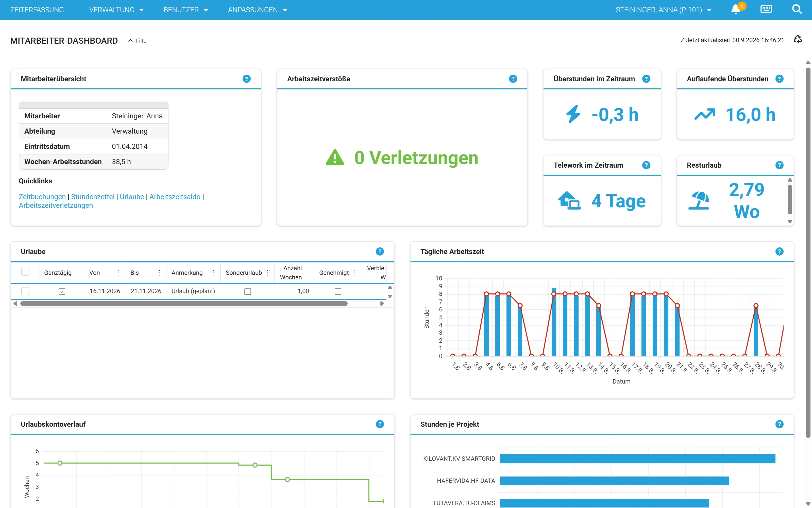Toggle Ganztägig checkbox for 16.11.2026 row

62,291
